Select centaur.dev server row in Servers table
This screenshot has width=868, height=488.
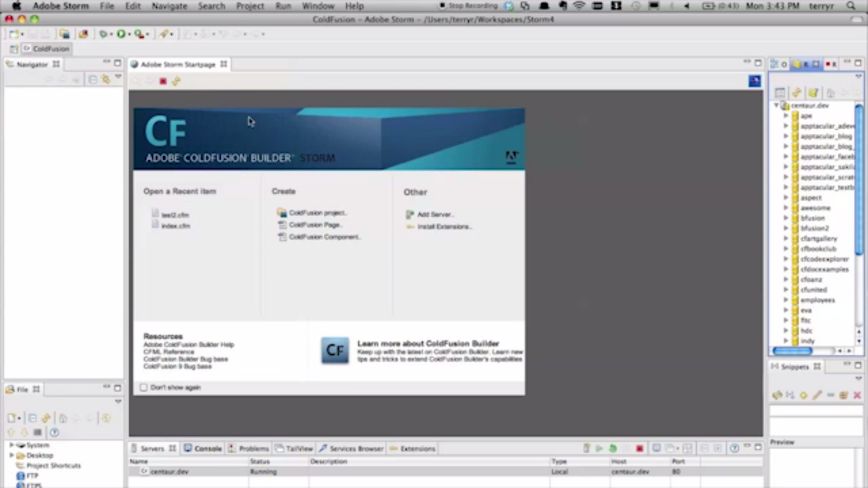coord(445,472)
